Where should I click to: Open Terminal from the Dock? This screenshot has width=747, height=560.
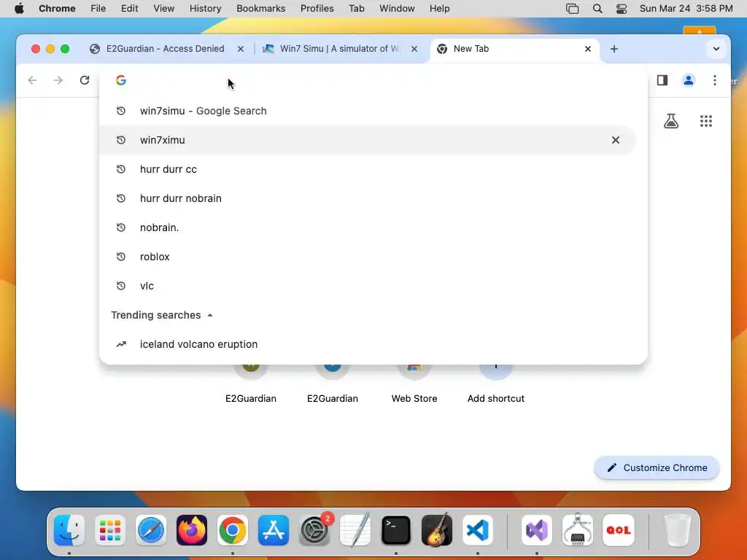tap(396, 530)
